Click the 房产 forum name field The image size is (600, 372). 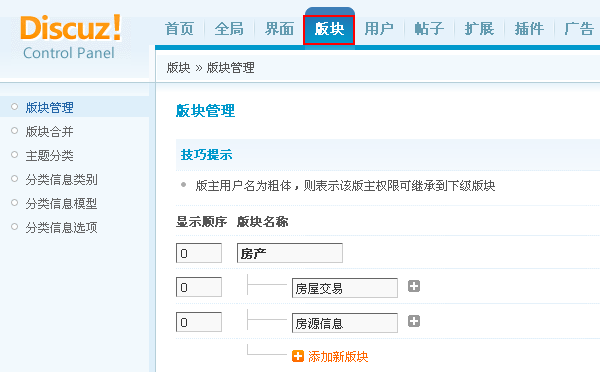pyautogui.click(x=290, y=253)
